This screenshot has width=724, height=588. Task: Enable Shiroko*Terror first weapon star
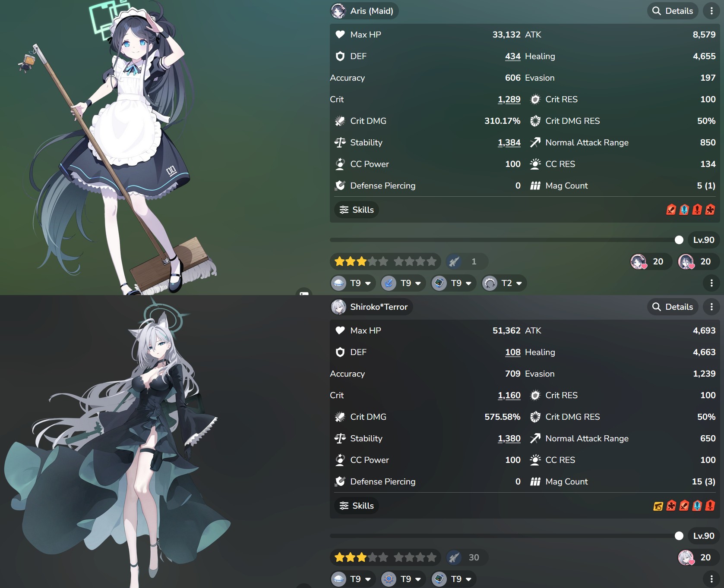click(398, 557)
